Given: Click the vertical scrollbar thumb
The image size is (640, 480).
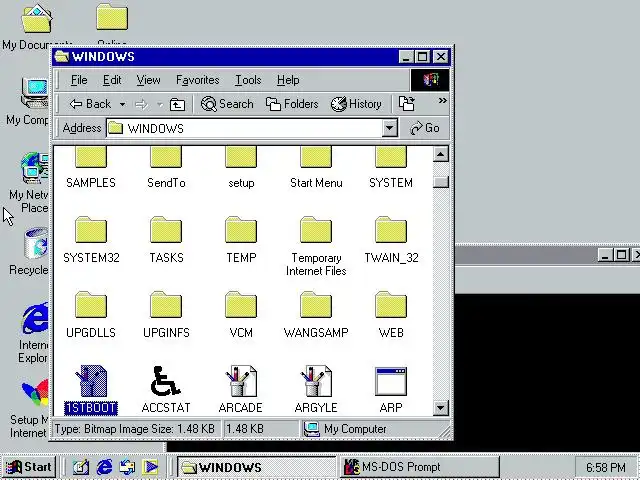Looking at the screenshot, I should click(441, 182).
